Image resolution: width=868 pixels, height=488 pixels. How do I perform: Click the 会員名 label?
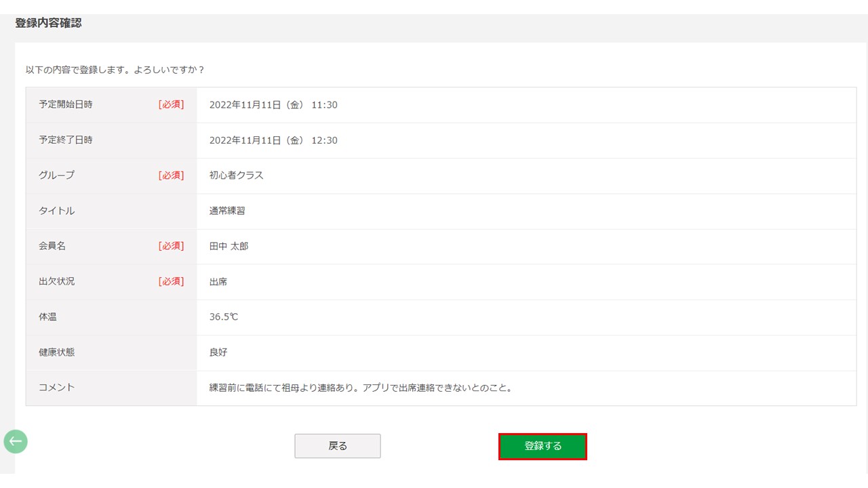(x=52, y=246)
